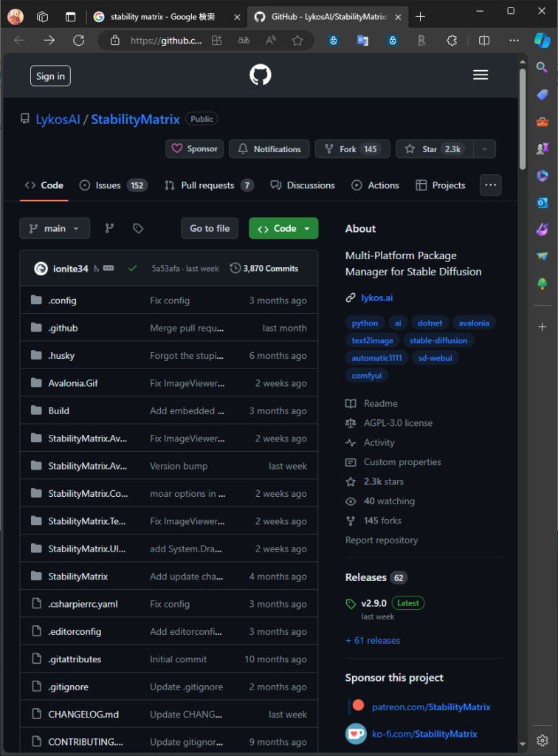558x756 pixels.
Task: Click the python topic tag
Action: [x=365, y=323]
